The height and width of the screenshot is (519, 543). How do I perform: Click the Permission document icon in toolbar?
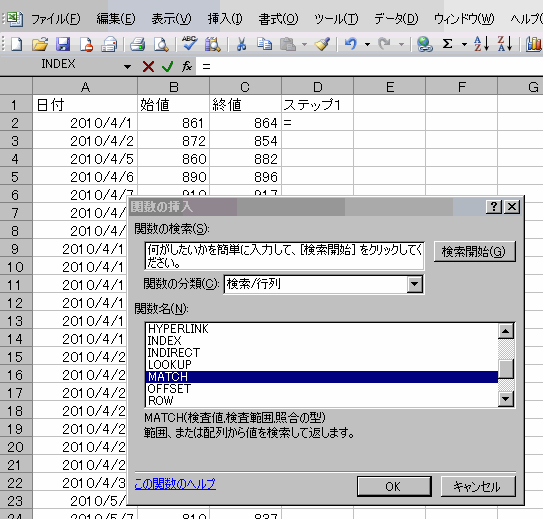coord(86,44)
